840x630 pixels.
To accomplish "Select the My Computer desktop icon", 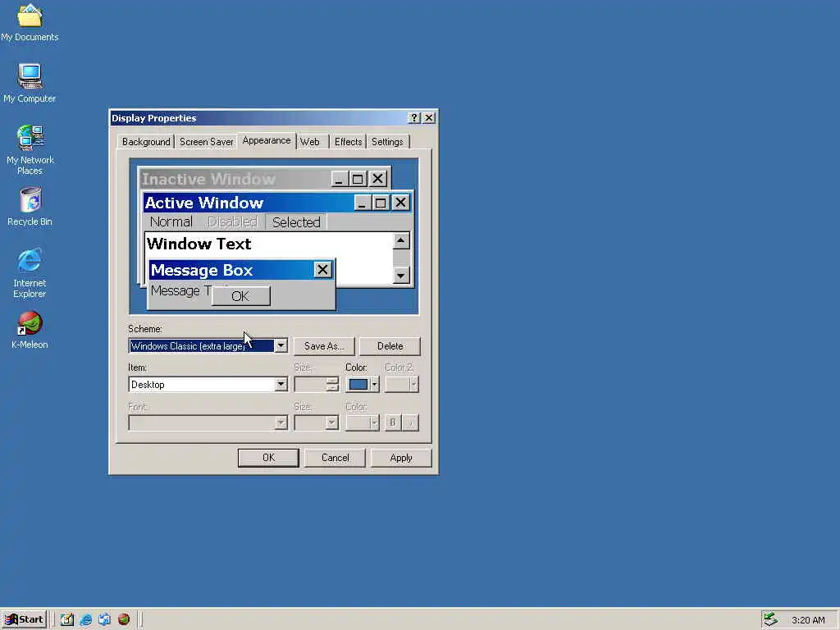I will coord(30,84).
